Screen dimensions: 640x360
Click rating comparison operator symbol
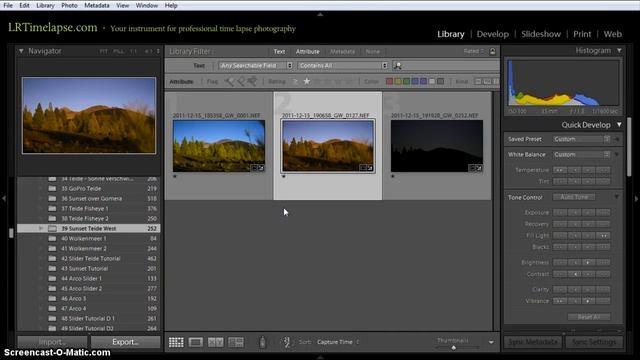pos(295,82)
